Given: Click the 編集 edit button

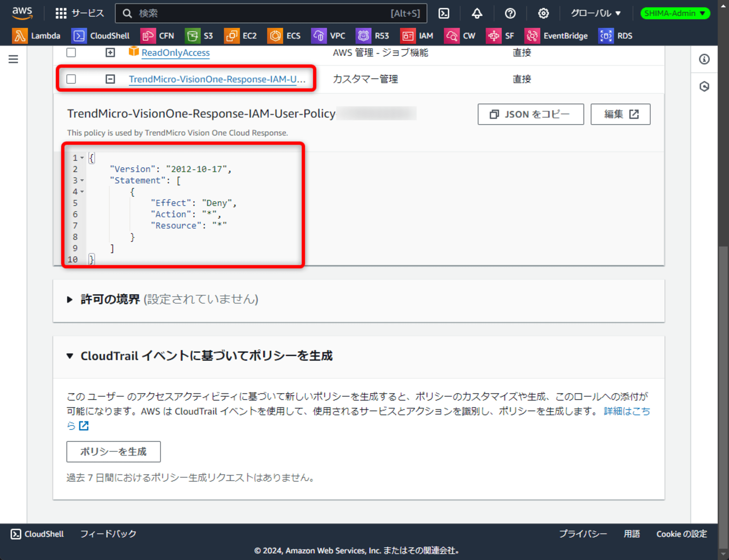Looking at the screenshot, I should click(x=620, y=114).
